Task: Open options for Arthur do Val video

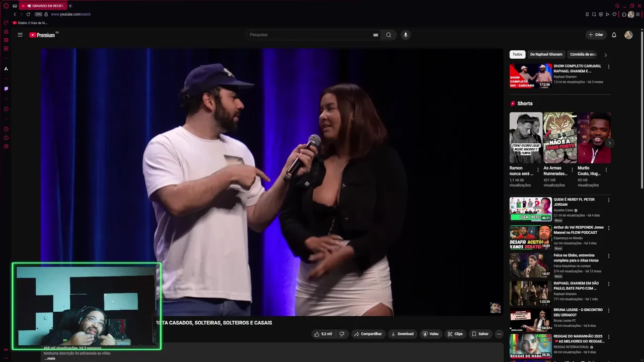Action: coord(609,228)
